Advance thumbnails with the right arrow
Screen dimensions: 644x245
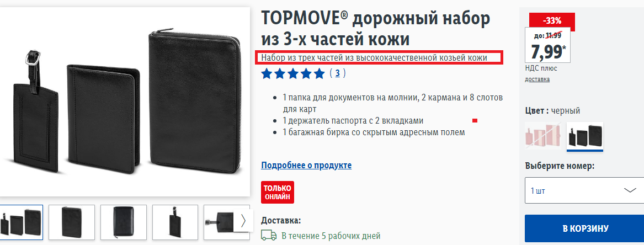click(x=243, y=221)
